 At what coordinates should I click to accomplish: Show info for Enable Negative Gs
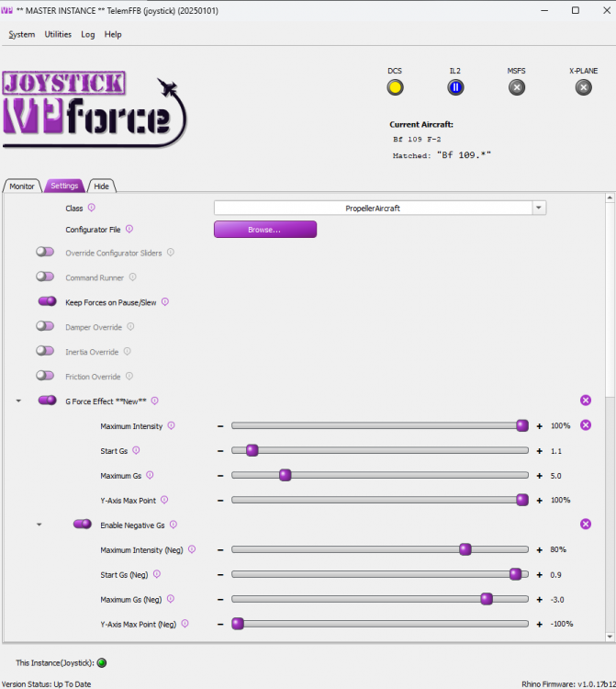[174, 525]
